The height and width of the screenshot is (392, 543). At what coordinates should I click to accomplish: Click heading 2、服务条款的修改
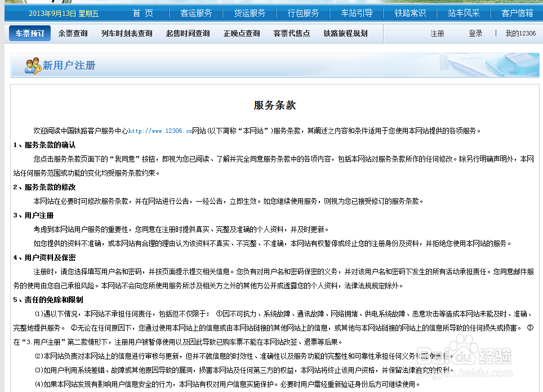44,187
